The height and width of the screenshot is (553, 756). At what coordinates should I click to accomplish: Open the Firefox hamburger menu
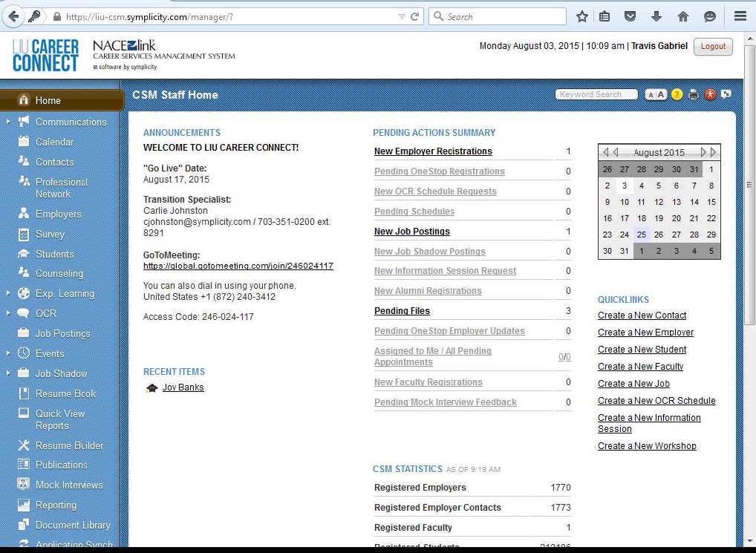click(x=740, y=16)
